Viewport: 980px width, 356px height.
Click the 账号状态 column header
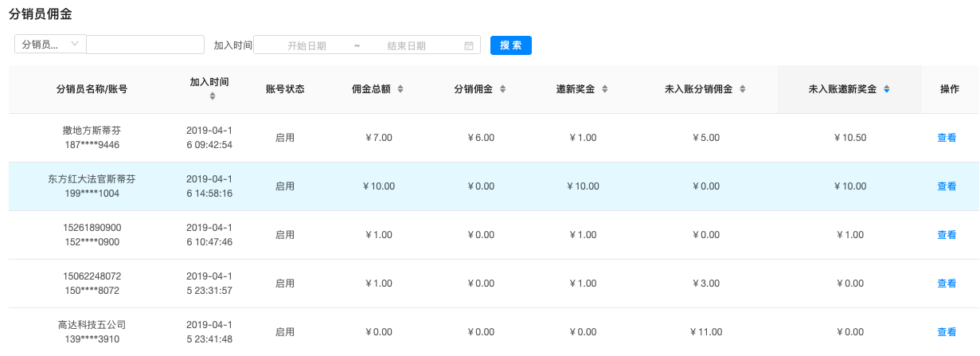285,89
